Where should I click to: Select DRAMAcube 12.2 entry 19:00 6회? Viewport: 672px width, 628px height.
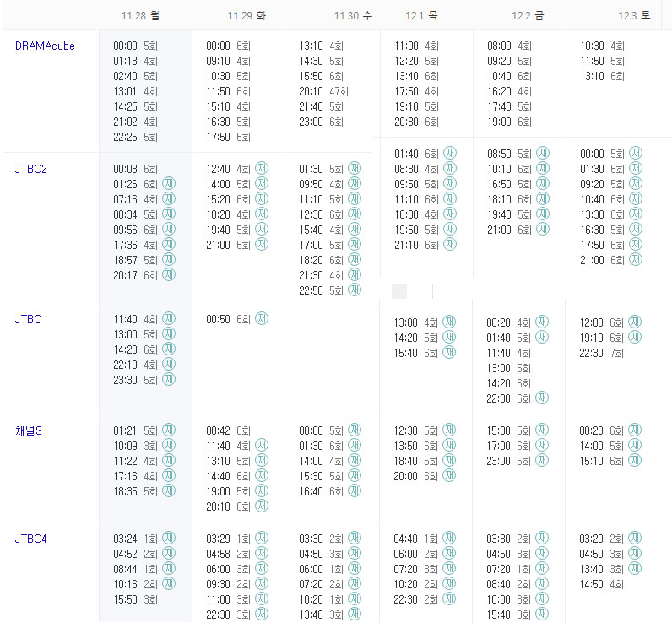(510, 122)
